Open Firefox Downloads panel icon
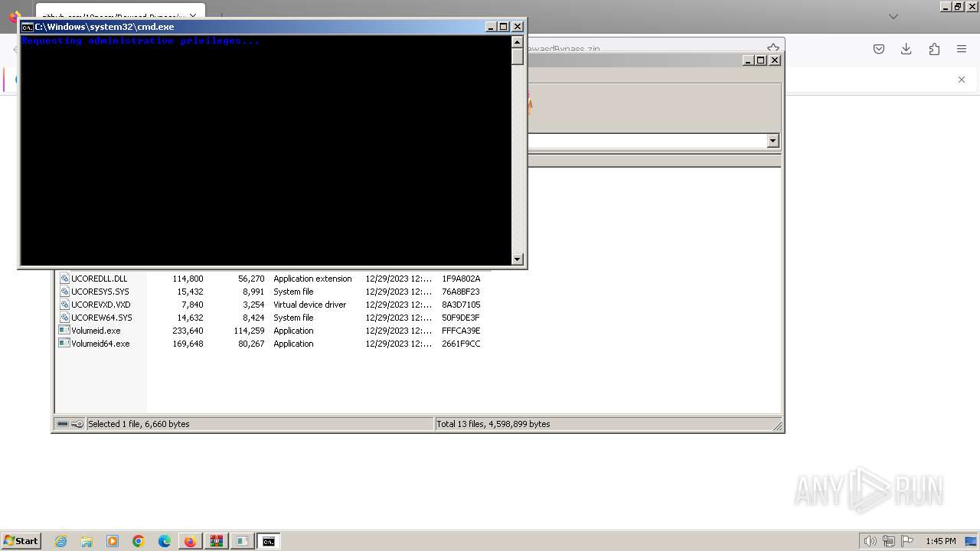Screen dimensions: 980x551 (x=906, y=49)
